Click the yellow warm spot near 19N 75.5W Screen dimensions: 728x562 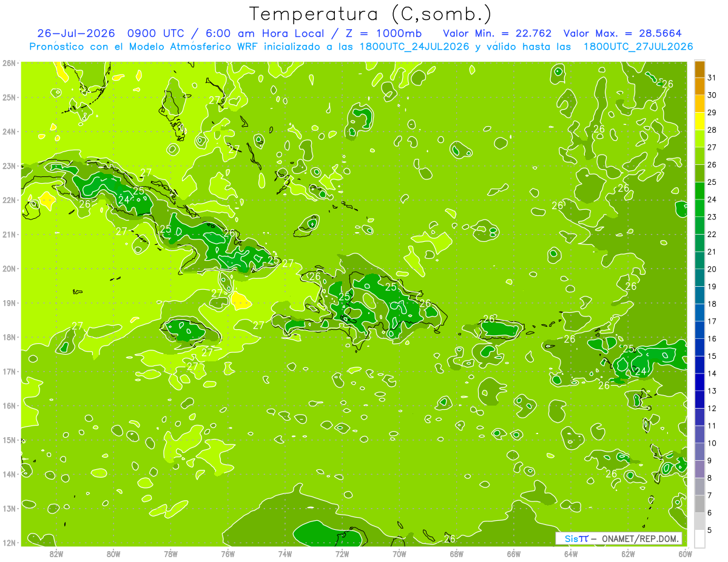click(x=240, y=301)
